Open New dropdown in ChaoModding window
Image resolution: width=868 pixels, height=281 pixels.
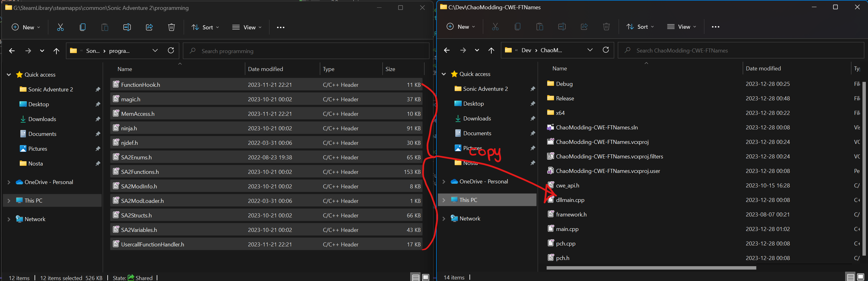(x=461, y=27)
